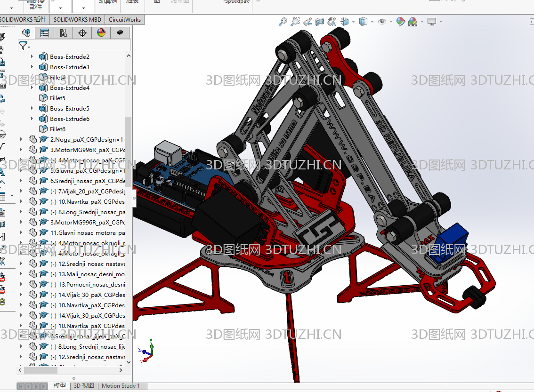Open the ConfigurationManager panel tab

pyautogui.click(x=64, y=33)
